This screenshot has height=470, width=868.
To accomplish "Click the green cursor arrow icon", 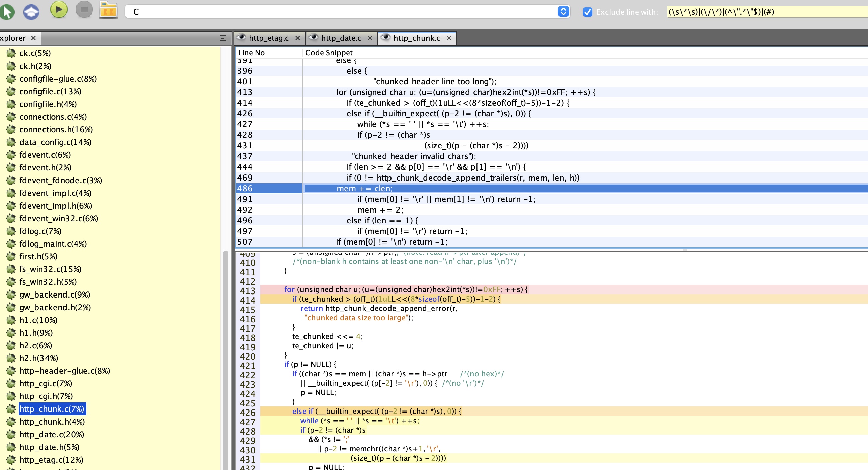I will pos(7,12).
